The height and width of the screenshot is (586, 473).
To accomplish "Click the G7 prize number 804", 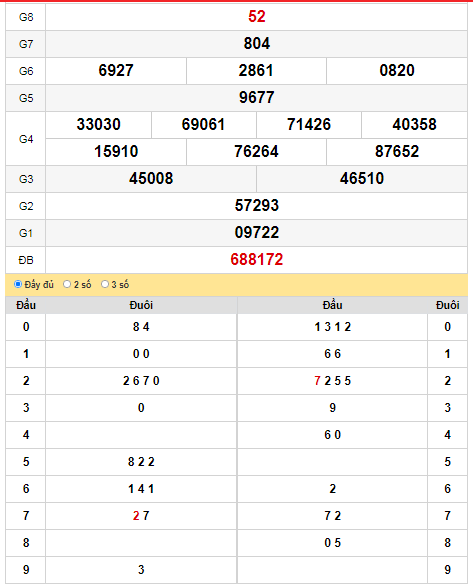I will [257, 44].
